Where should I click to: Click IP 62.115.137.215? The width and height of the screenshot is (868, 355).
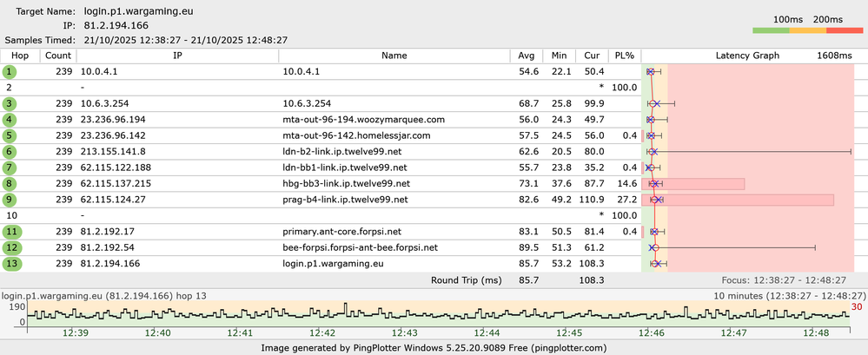pos(116,184)
